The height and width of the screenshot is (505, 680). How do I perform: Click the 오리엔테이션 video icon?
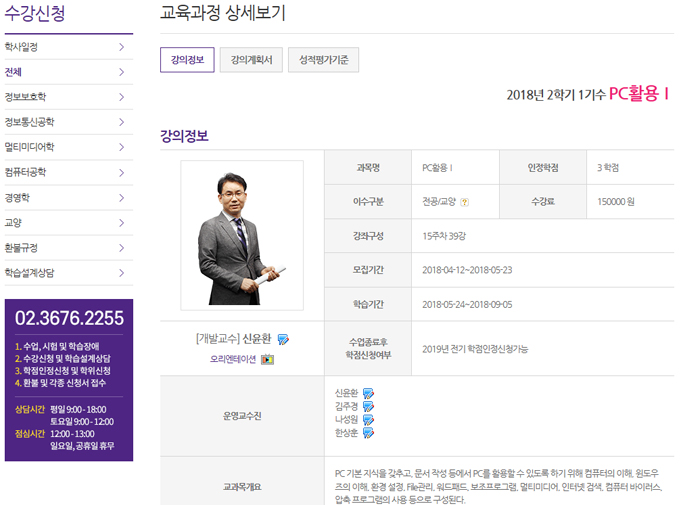(267, 359)
